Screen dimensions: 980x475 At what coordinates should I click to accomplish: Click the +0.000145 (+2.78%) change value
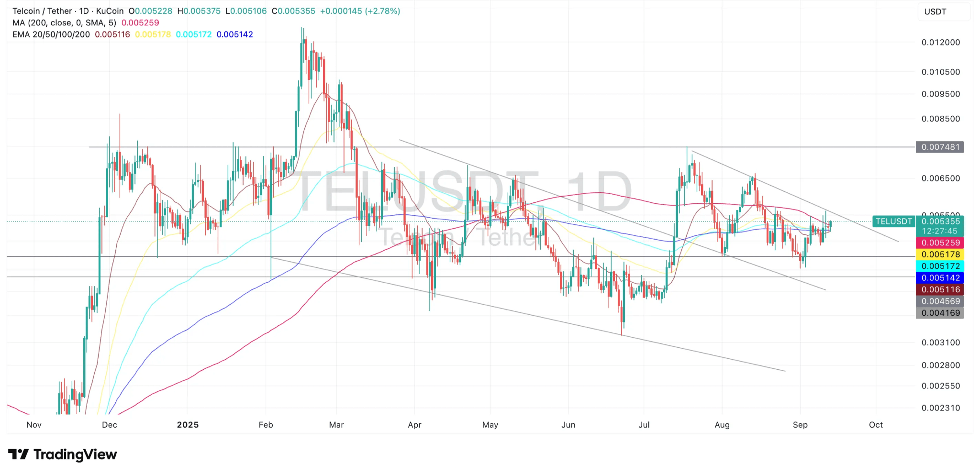(360, 11)
